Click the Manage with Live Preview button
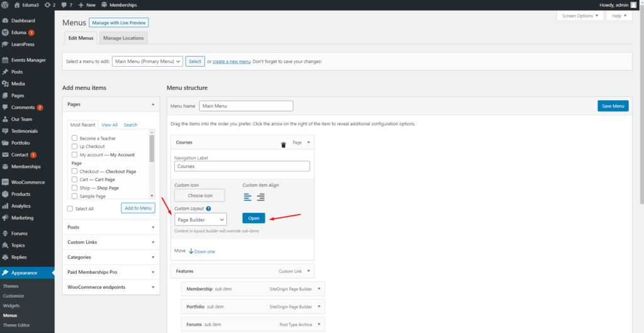Image resolution: width=644 pixels, height=333 pixels. (x=119, y=23)
